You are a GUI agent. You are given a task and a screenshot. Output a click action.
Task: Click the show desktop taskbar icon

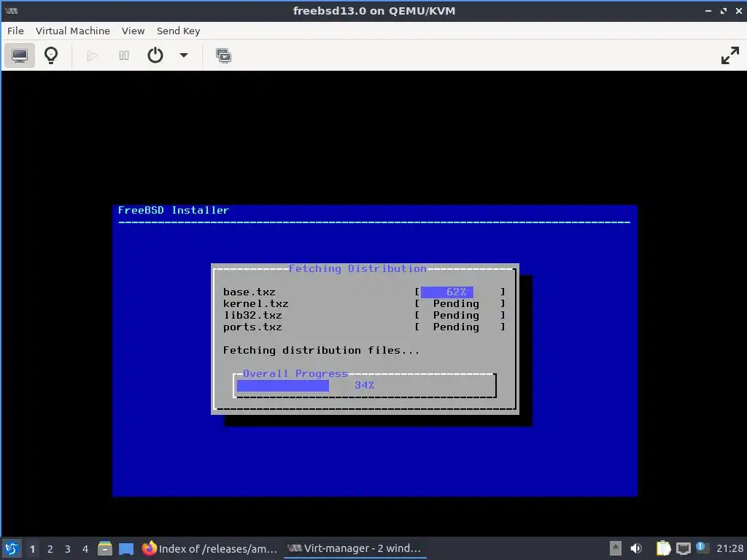click(x=126, y=548)
